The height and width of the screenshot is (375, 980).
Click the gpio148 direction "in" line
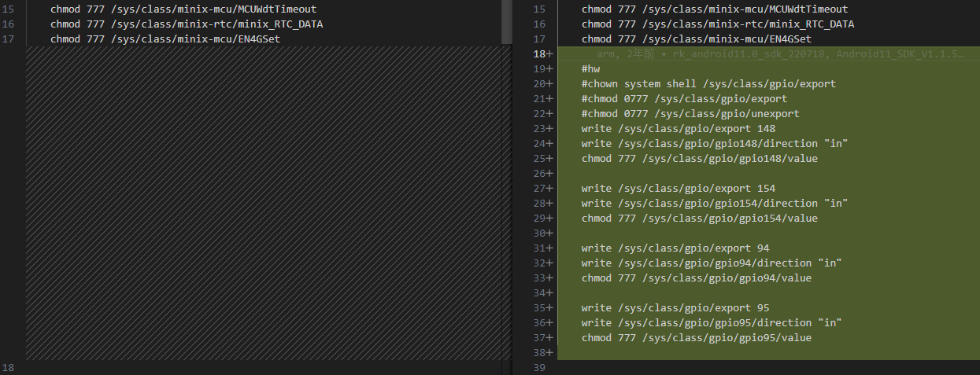(715, 144)
